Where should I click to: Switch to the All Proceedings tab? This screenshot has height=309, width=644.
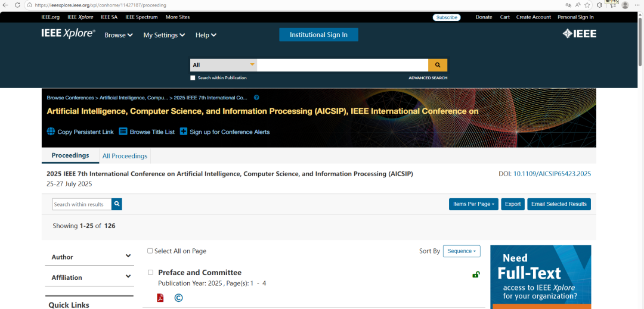[x=125, y=156]
